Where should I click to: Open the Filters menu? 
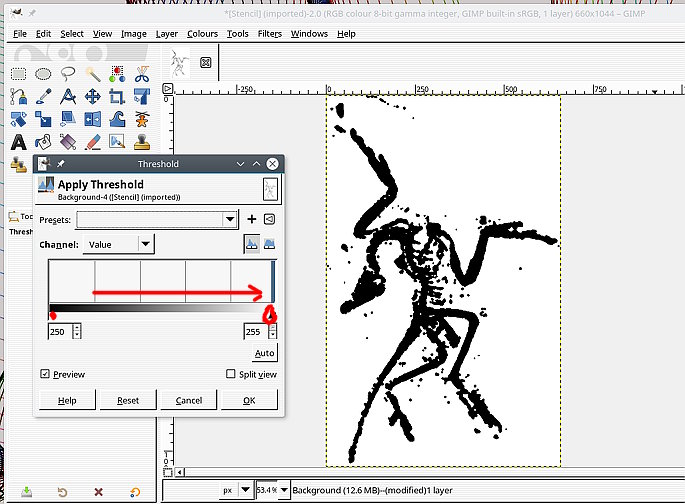269,34
